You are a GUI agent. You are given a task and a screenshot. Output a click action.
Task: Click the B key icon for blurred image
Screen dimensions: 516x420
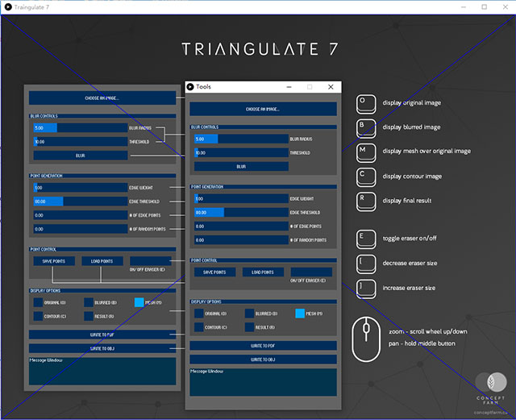[366, 128]
